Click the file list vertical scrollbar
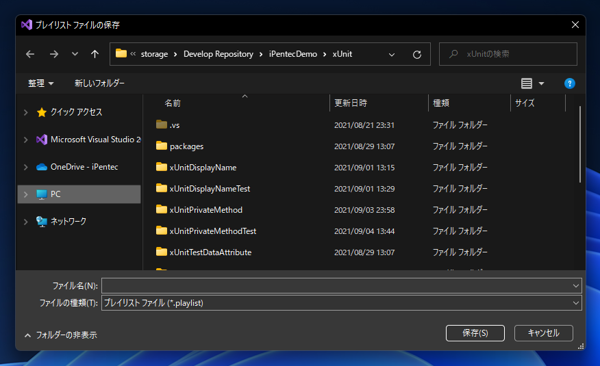 tap(580, 144)
